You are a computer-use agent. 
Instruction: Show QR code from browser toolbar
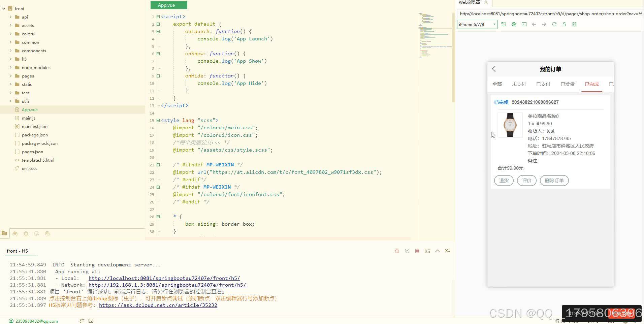[x=574, y=24]
